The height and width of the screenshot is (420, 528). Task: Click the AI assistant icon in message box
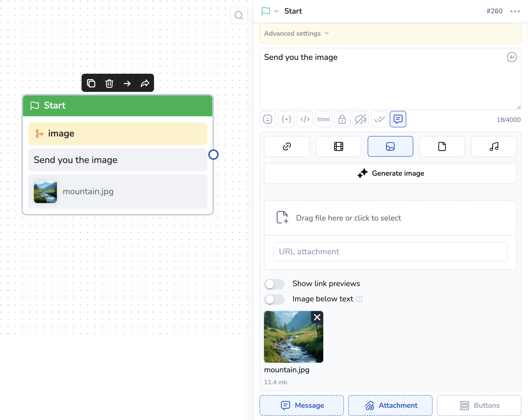point(512,57)
